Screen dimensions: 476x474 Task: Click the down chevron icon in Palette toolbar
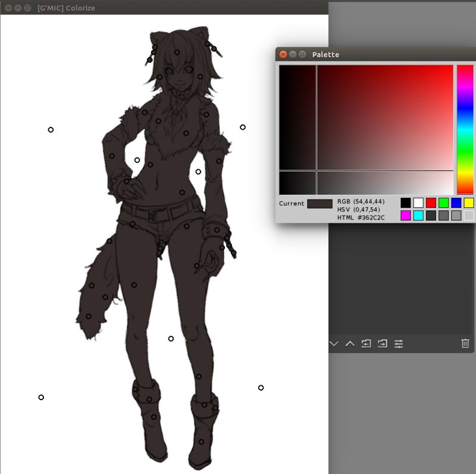point(334,344)
